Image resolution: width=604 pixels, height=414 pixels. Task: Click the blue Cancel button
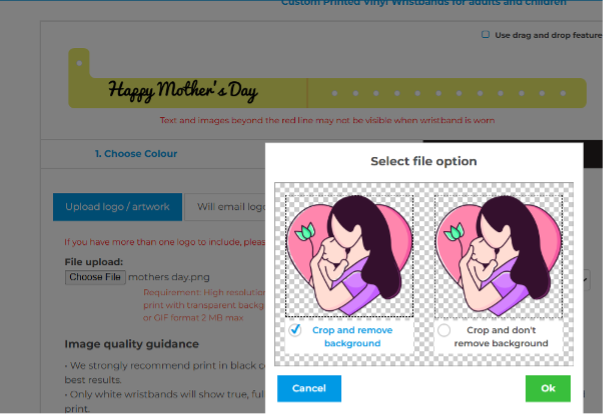pos(309,388)
